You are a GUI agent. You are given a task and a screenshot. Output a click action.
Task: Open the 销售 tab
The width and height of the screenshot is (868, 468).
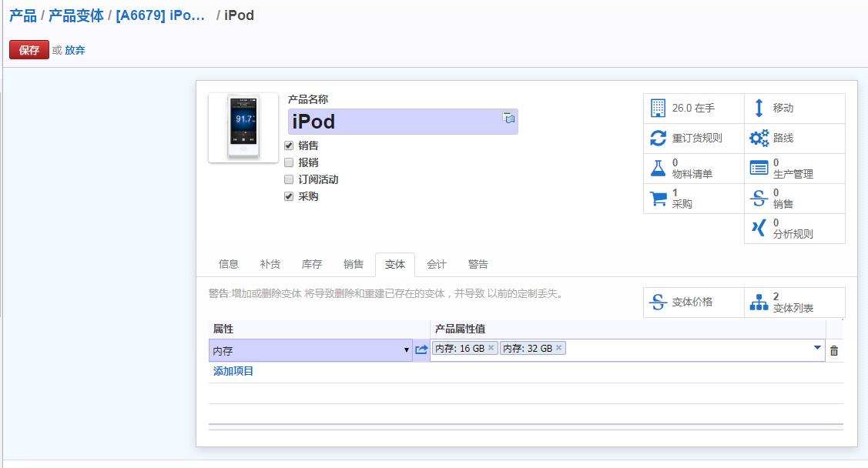click(x=354, y=265)
